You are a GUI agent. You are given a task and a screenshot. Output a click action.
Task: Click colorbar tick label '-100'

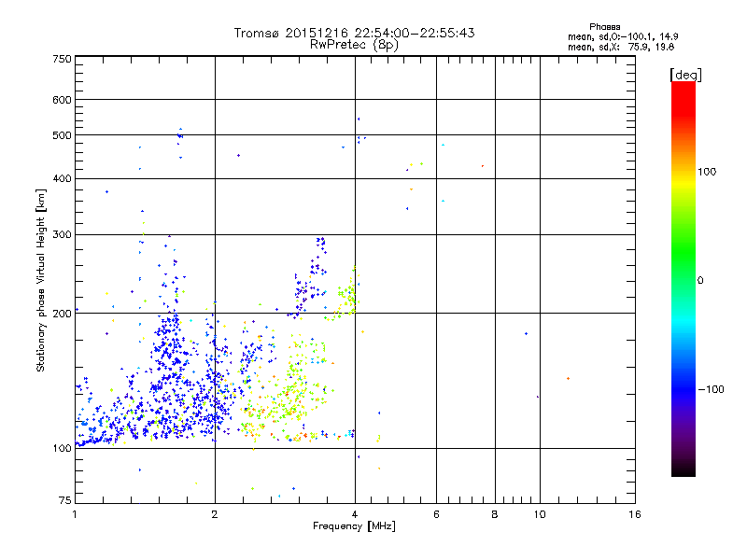pyautogui.click(x=712, y=389)
